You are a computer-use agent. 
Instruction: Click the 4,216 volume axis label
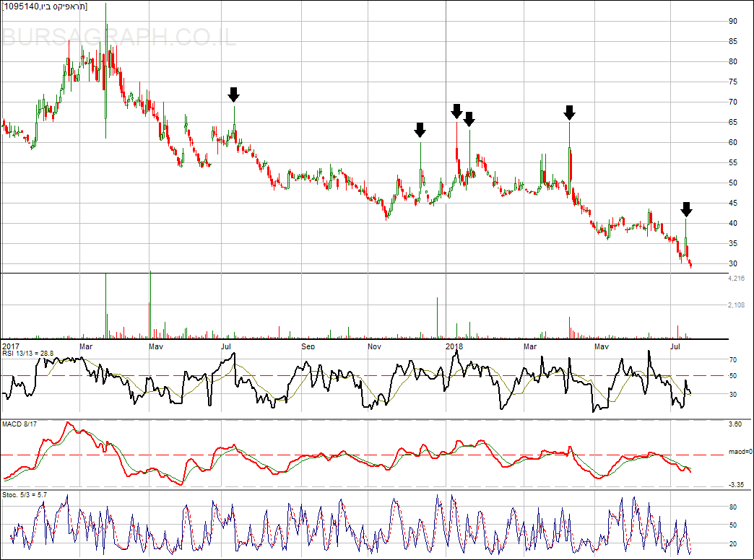point(736,279)
